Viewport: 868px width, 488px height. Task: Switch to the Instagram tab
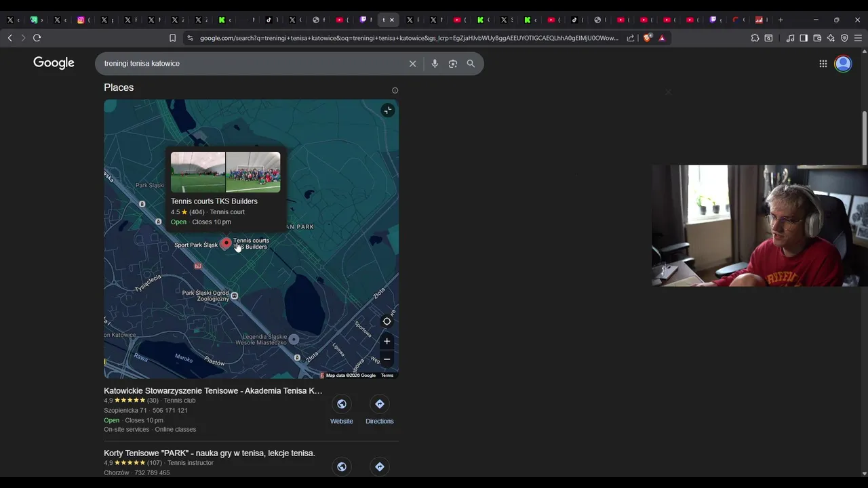pos(81,20)
